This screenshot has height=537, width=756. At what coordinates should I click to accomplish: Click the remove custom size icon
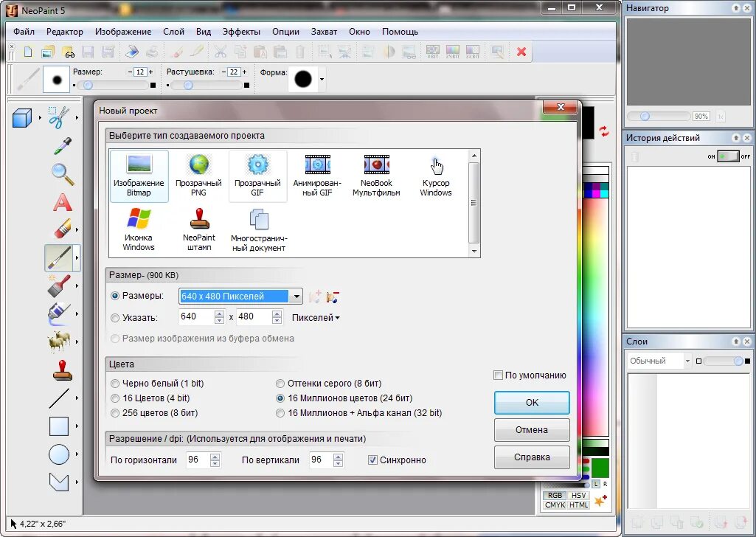click(x=333, y=297)
